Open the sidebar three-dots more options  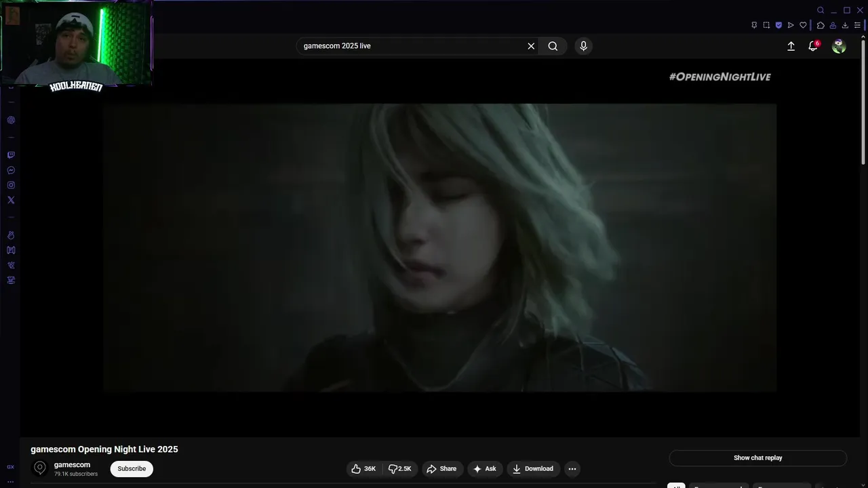[x=10, y=482]
